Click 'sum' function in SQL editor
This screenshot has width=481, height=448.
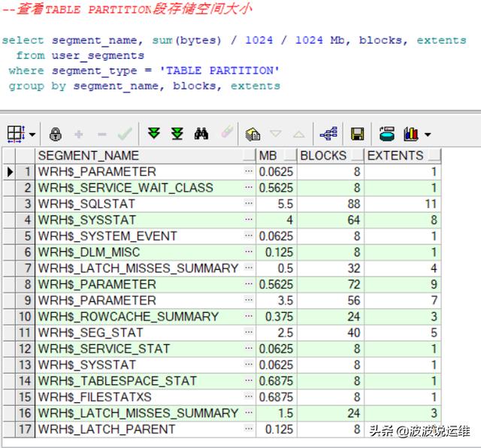[x=162, y=40]
